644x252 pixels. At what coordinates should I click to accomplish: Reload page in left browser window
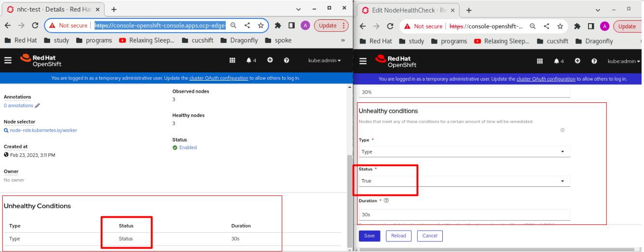pyautogui.click(x=35, y=26)
